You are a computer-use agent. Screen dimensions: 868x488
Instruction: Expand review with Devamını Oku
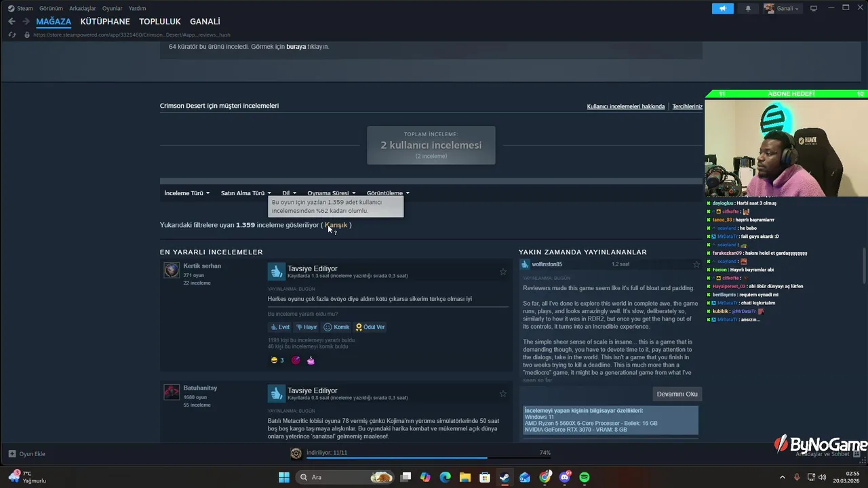[x=677, y=394]
